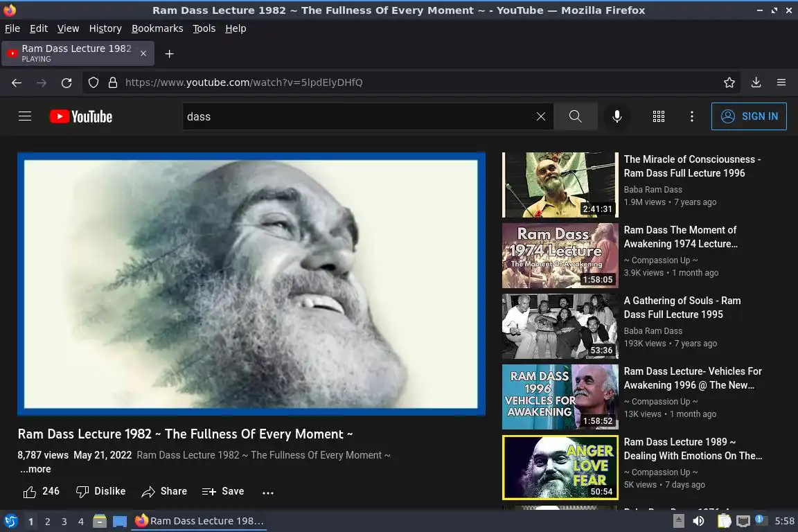Open the YouTube guide hamburger menu
Screen dimensions: 798x532
click(25, 116)
